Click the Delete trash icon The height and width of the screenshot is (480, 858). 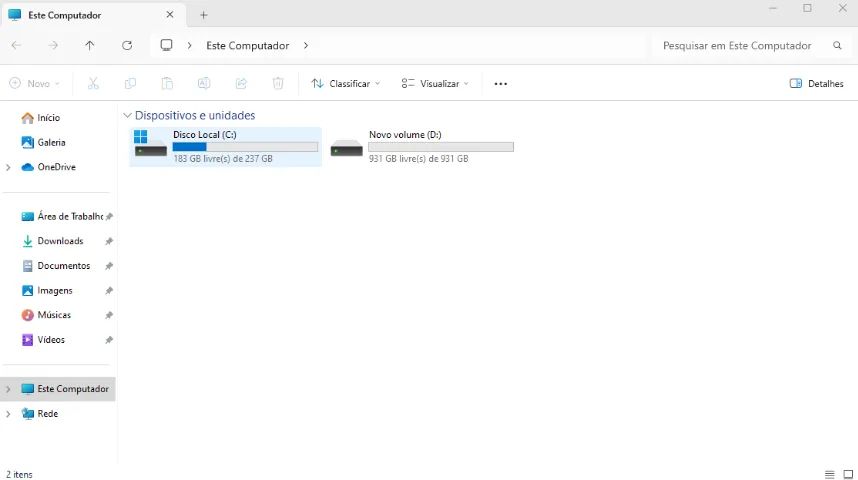click(278, 83)
